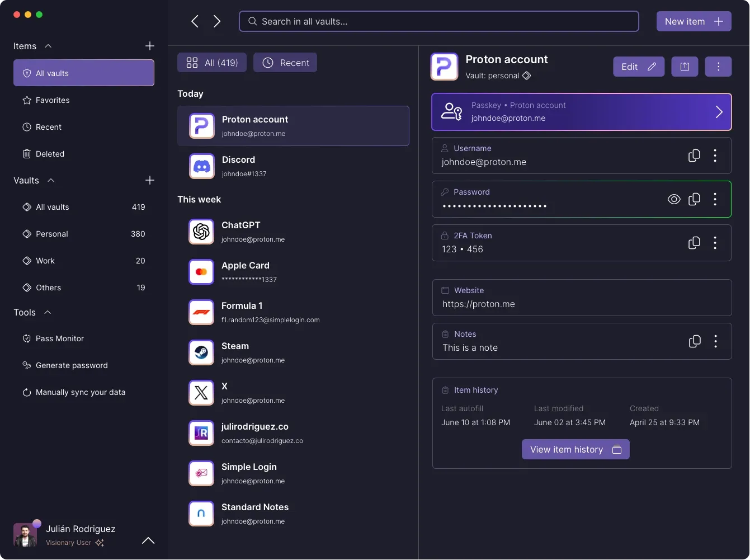Image resolution: width=750 pixels, height=560 pixels.
Task: Click the share item icon beside Edit
Action: click(x=685, y=67)
